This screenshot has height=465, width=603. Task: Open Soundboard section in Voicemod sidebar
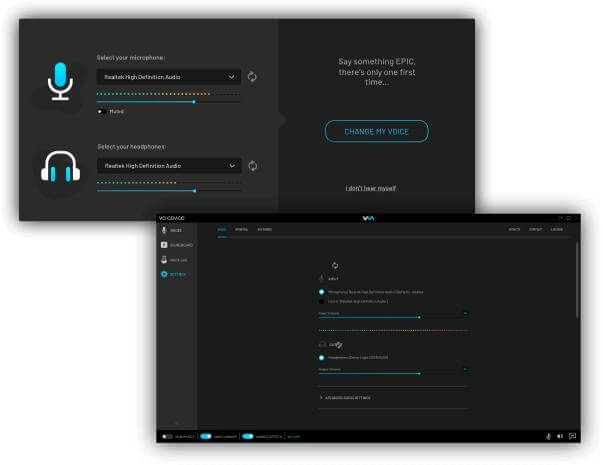point(177,245)
